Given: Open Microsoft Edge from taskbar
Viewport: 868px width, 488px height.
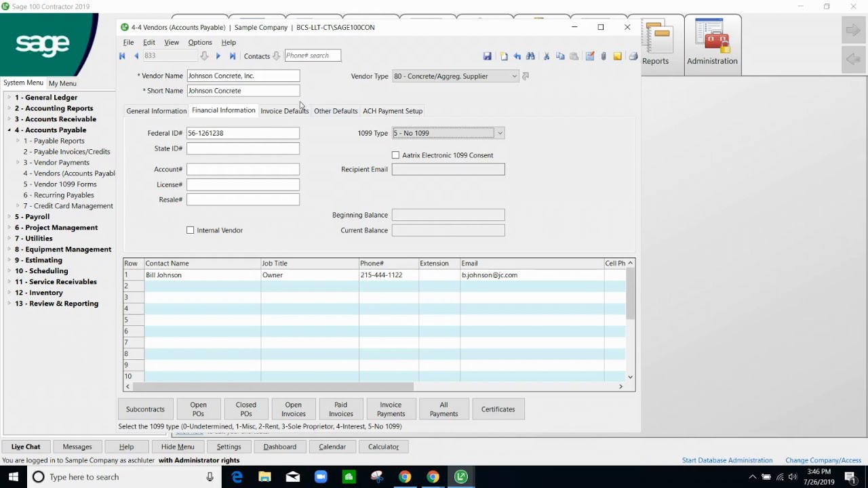Looking at the screenshot, I should [237, 476].
